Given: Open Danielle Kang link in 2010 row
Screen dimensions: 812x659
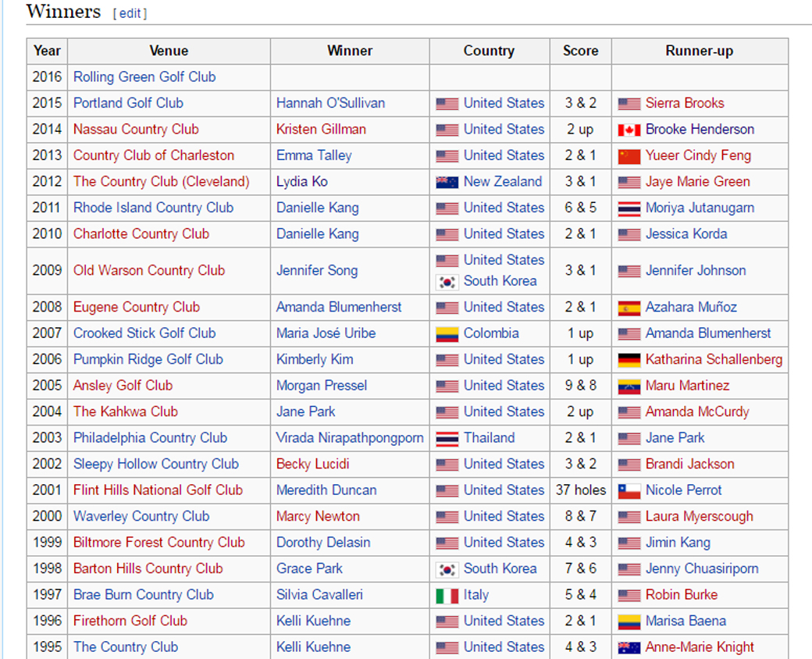Looking at the screenshot, I should pyautogui.click(x=318, y=233).
